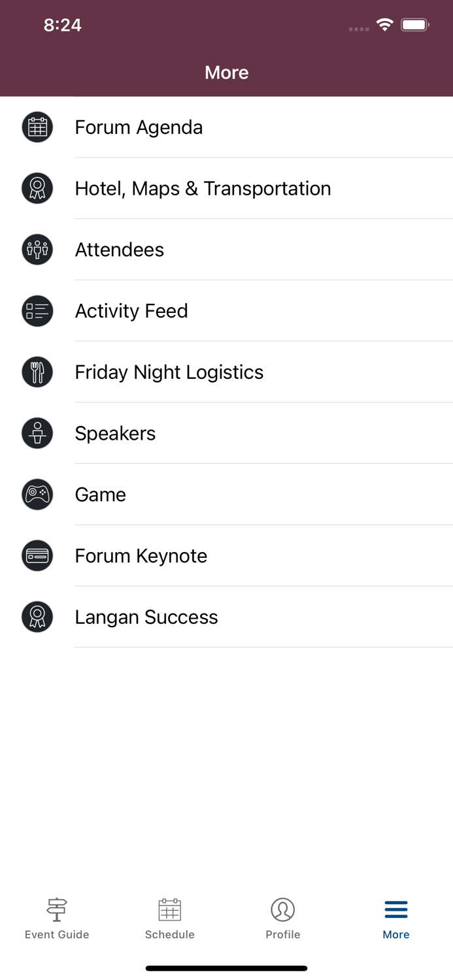
Task: Tap the card icon next to Forum Keynote
Action: [37, 555]
